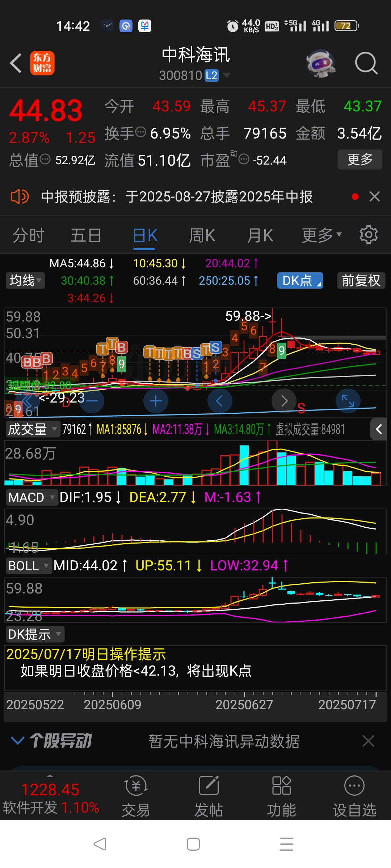Tap Android back navigation triangle
The height and width of the screenshot is (868, 391).
100,844
